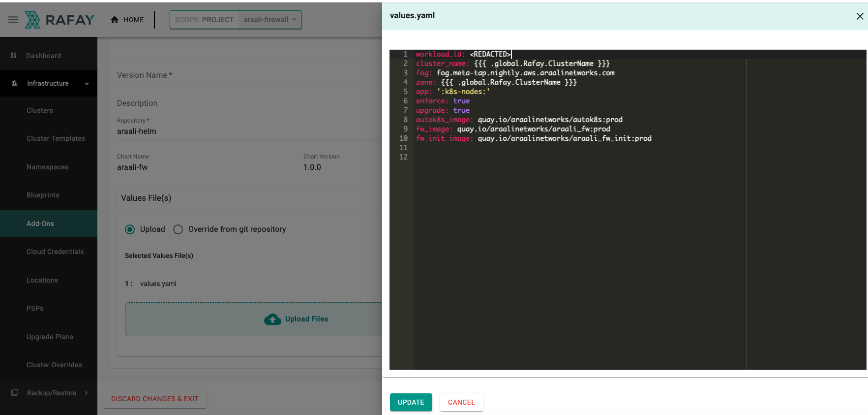Open the araali-firewall project dropdown
868x415 pixels.
click(270, 20)
